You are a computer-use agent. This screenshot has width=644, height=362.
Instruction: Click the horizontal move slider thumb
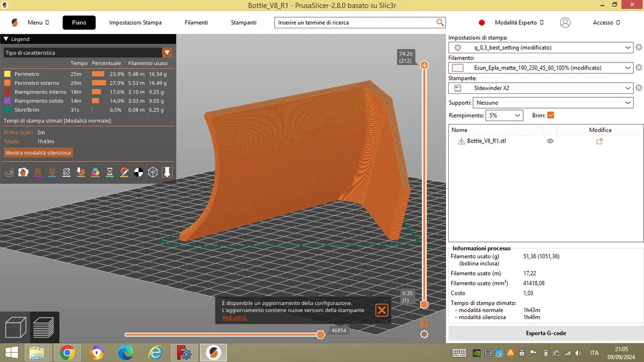click(x=320, y=334)
